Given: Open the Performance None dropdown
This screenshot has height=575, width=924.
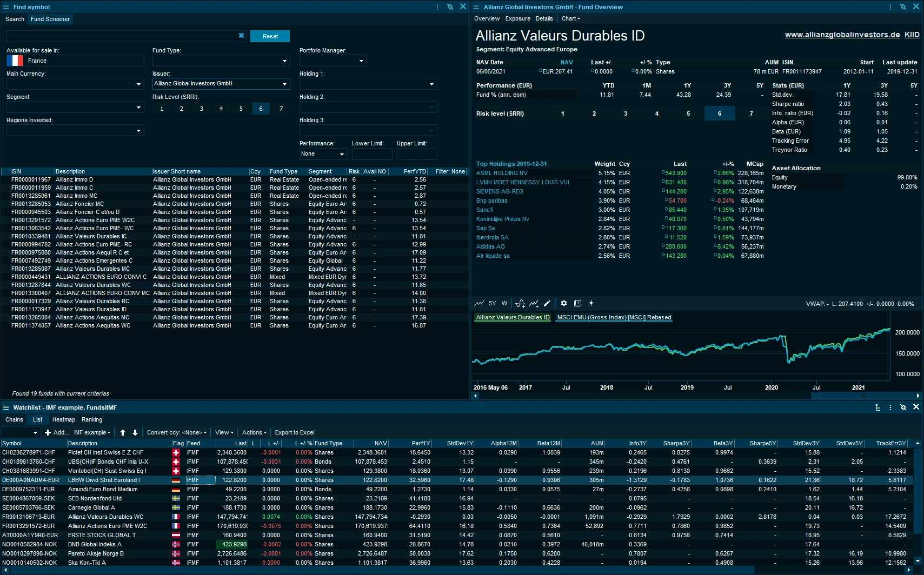Looking at the screenshot, I should point(323,154).
